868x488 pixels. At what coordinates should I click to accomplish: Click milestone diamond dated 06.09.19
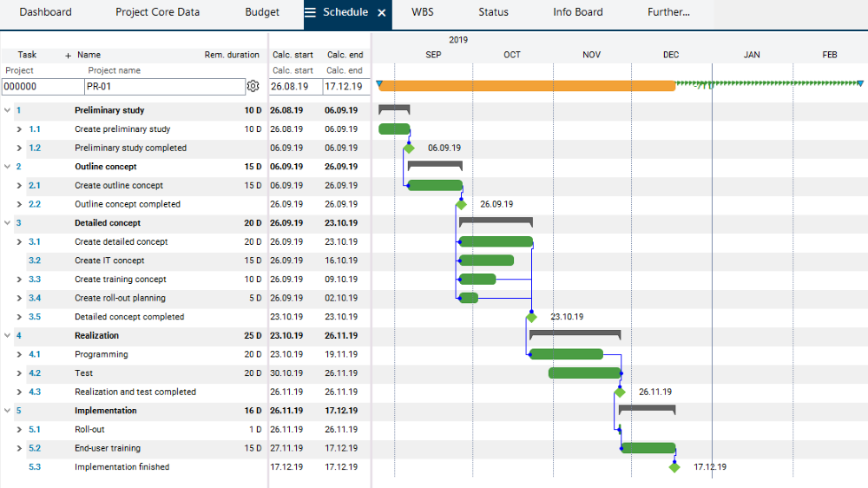pyautogui.click(x=409, y=148)
